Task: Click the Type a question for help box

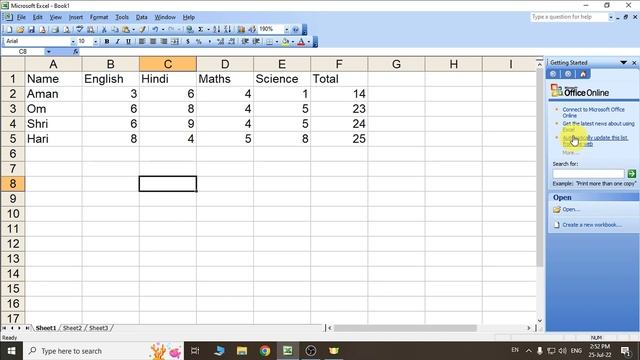Action: pos(569,17)
